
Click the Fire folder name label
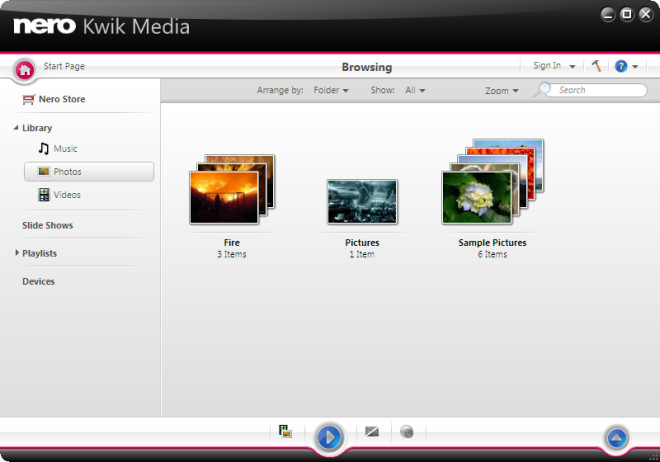tap(232, 243)
